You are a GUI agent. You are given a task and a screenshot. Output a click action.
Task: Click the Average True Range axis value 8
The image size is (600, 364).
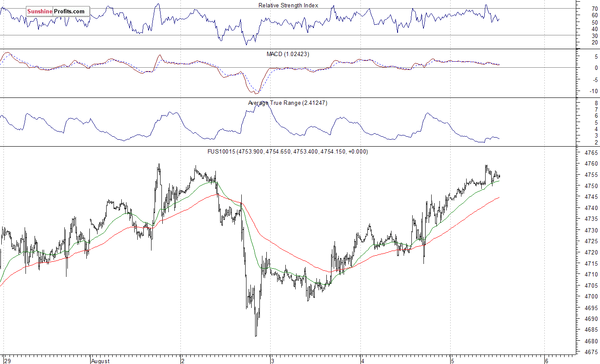pos(596,104)
